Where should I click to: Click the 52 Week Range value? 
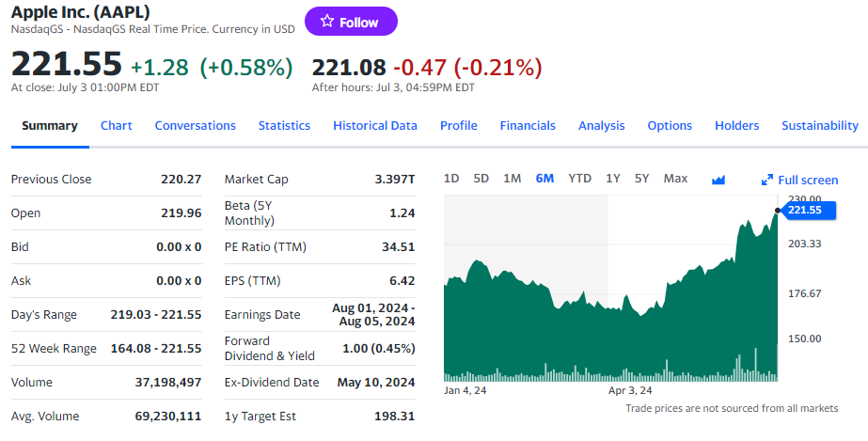[x=156, y=348]
